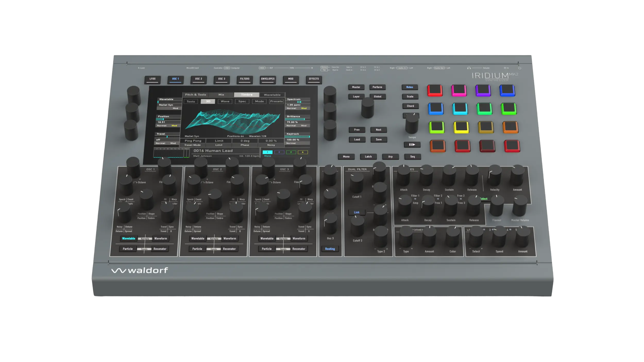Activate Link in the Dual Filter section
The height and width of the screenshot is (362, 644).
pos(357,212)
